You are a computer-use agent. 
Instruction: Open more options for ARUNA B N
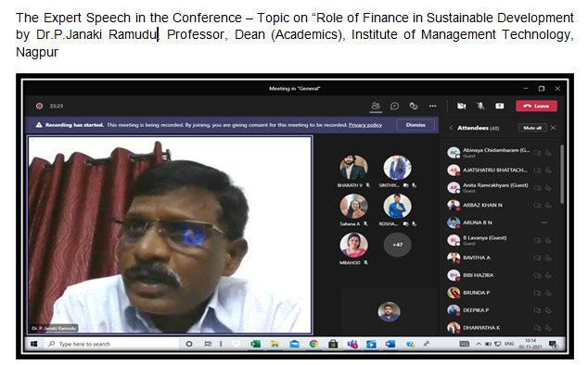pyautogui.click(x=544, y=222)
